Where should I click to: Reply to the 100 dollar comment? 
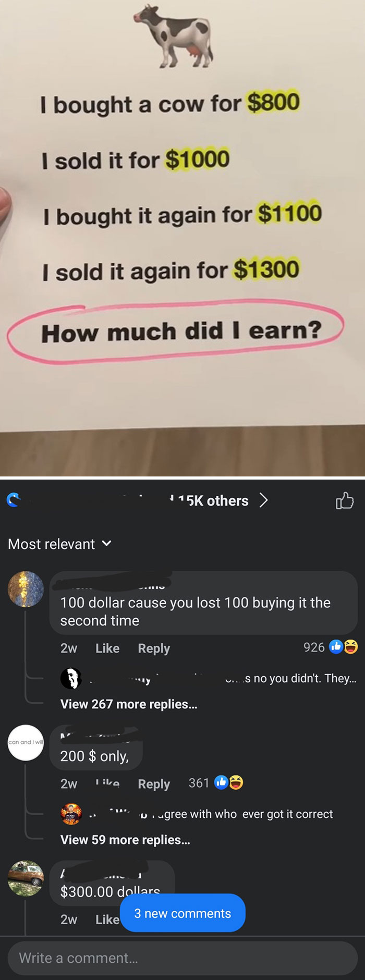[x=154, y=648]
